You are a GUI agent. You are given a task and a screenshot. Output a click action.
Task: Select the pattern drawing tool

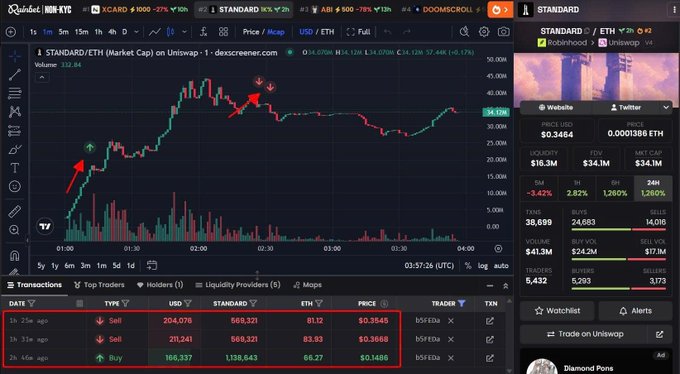pyautogui.click(x=15, y=112)
